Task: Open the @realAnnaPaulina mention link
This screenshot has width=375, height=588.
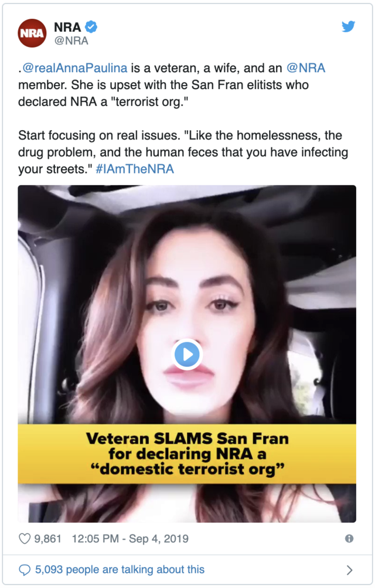Action: point(75,68)
